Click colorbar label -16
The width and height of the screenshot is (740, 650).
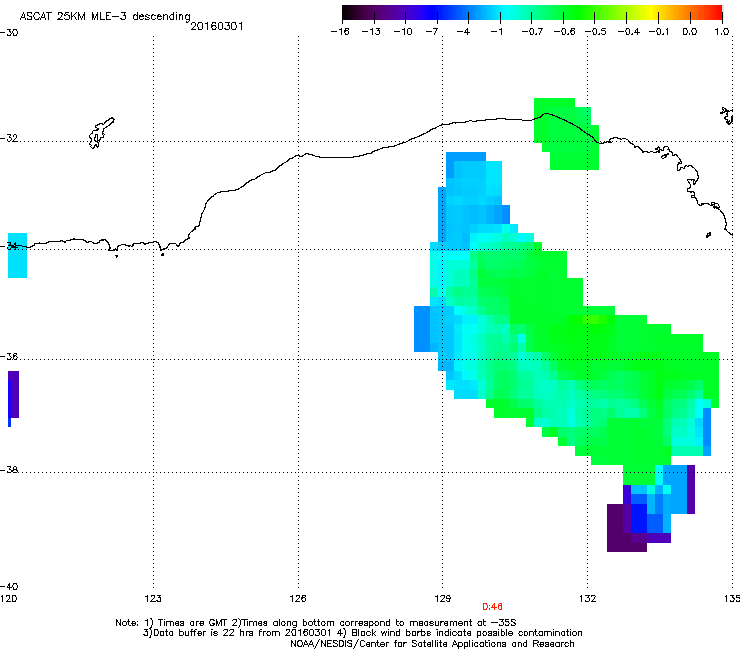pos(340,32)
